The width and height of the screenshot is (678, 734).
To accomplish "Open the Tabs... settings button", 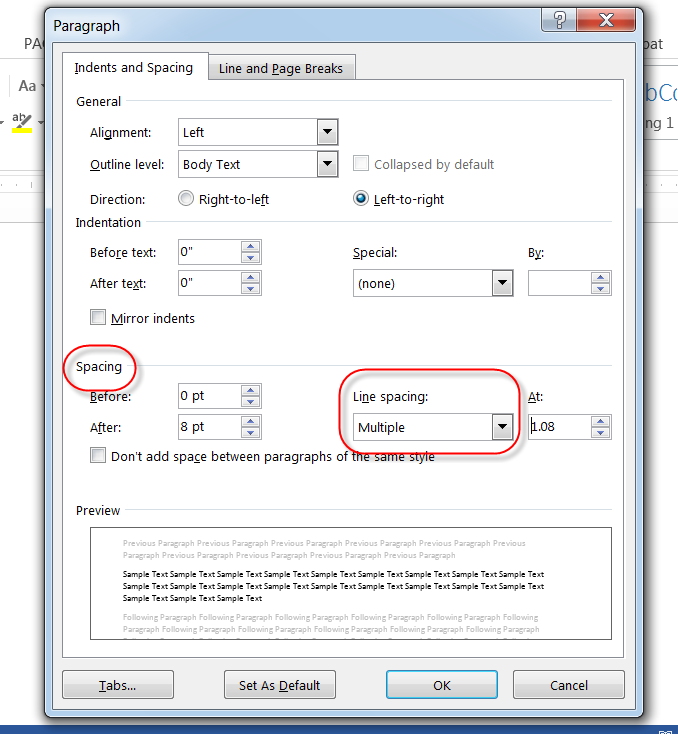I will [117, 685].
